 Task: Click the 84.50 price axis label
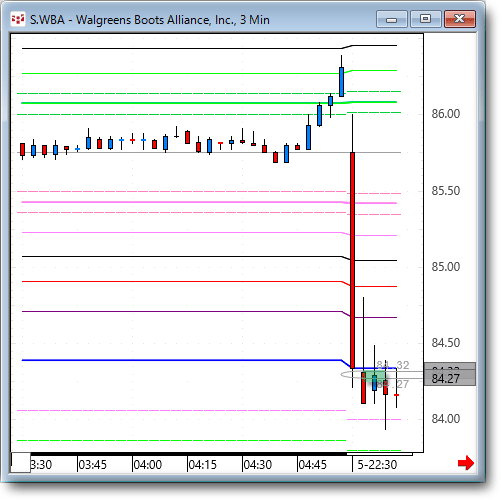tap(446, 343)
